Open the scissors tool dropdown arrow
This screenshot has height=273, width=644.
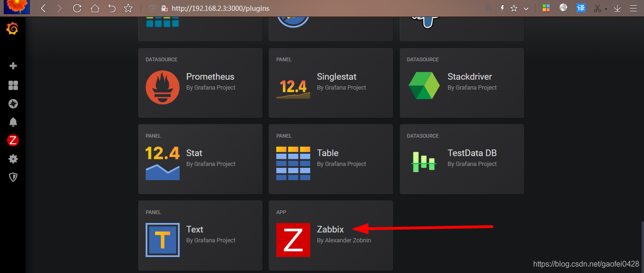click(x=606, y=9)
